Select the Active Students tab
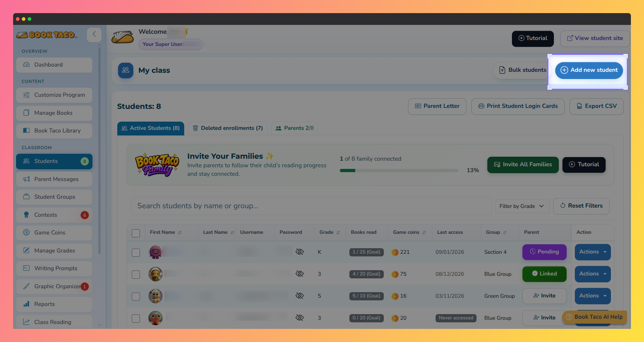 pos(151,129)
